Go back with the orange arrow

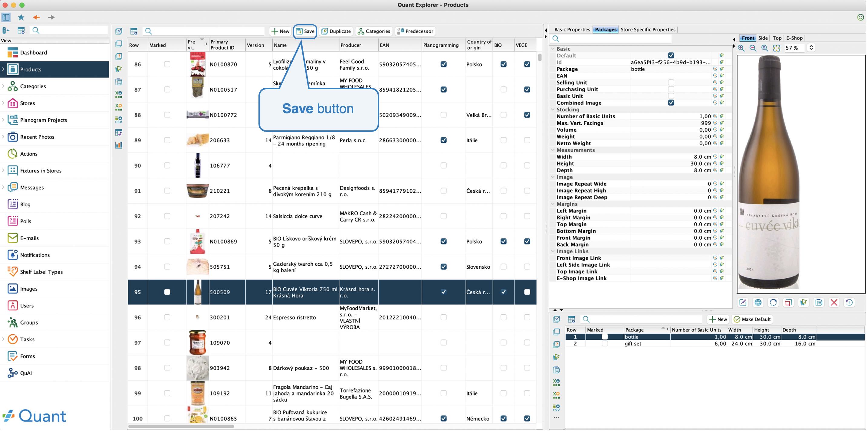point(36,17)
